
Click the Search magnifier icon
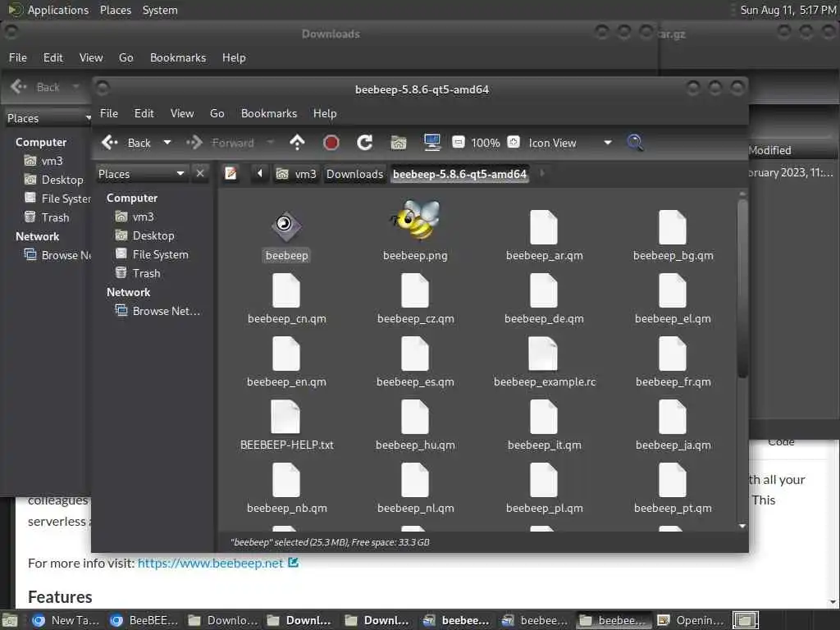[x=635, y=143]
